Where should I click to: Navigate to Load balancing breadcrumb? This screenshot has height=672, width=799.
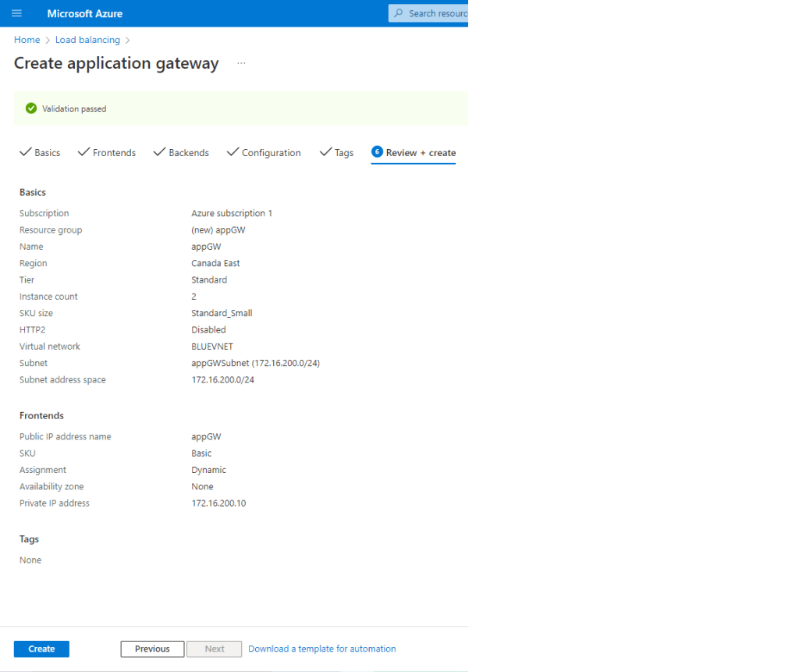[x=87, y=40]
